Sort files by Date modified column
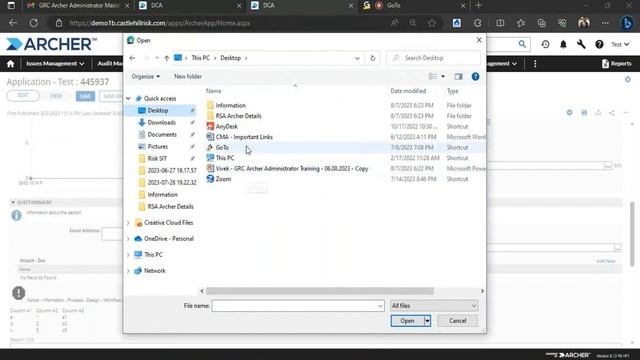 pos(408,91)
